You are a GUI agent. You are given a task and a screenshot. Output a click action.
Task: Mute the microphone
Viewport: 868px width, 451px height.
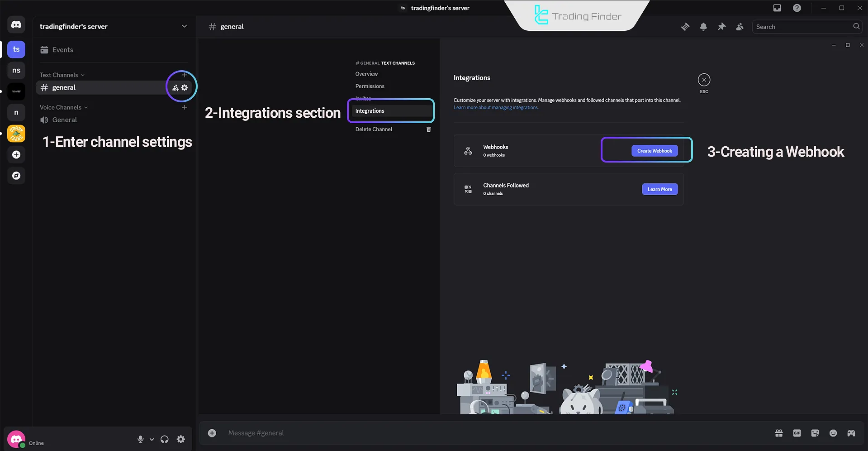[140, 439]
